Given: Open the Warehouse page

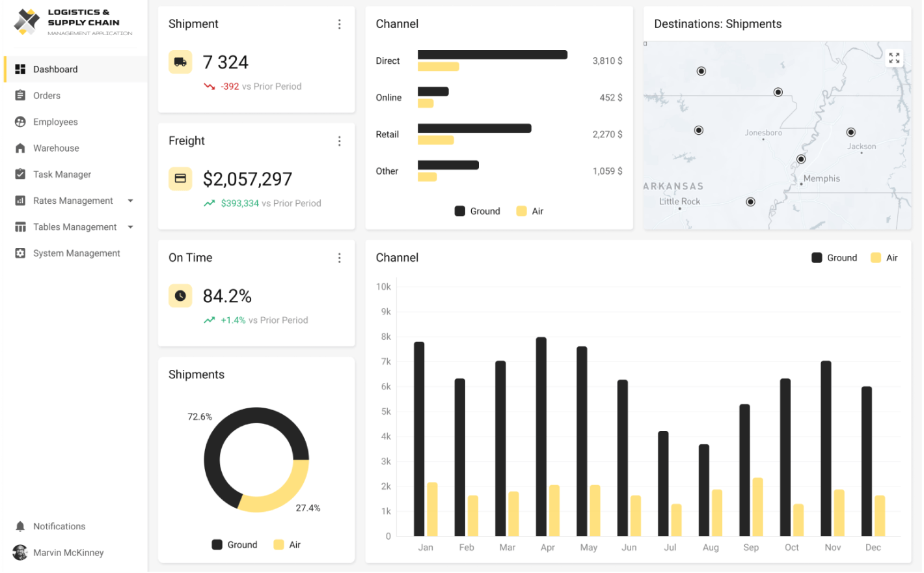Looking at the screenshot, I should point(57,148).
